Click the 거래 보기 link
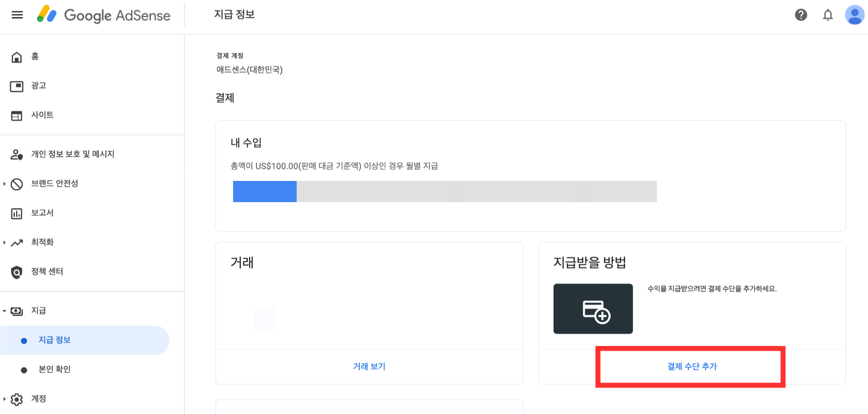This screenshot has width=868, height=414. point(369,366)
